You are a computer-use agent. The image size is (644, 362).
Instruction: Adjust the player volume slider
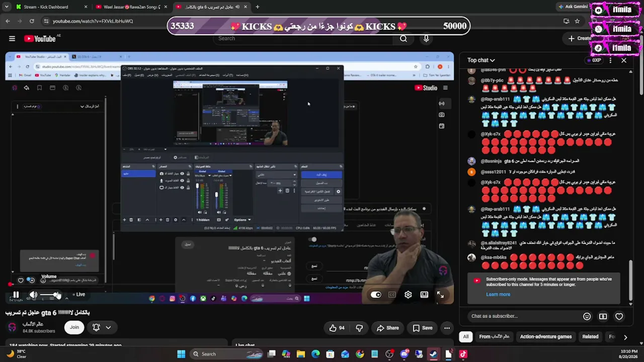pyautogui.click(x=50, y=295)
